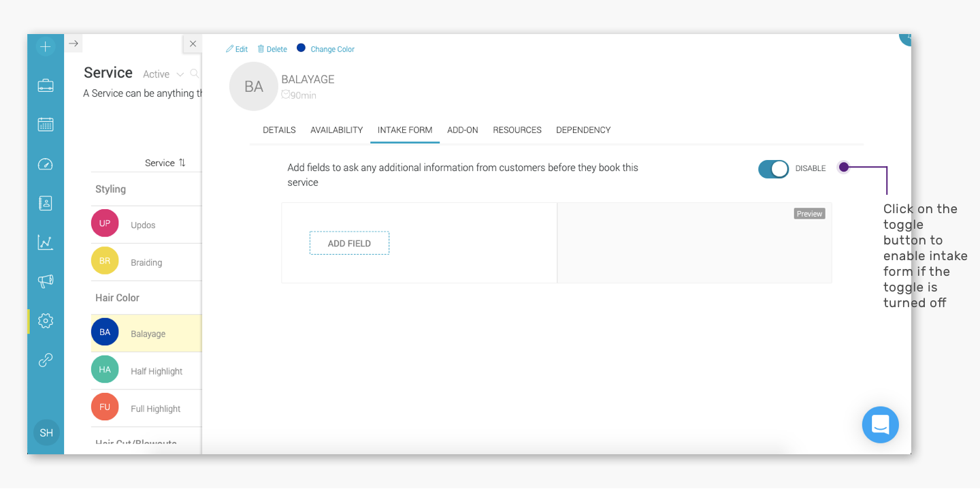The image size is (980, 489).
Task: Click the right-arrow expand panel icon
Action: [73, 44]
